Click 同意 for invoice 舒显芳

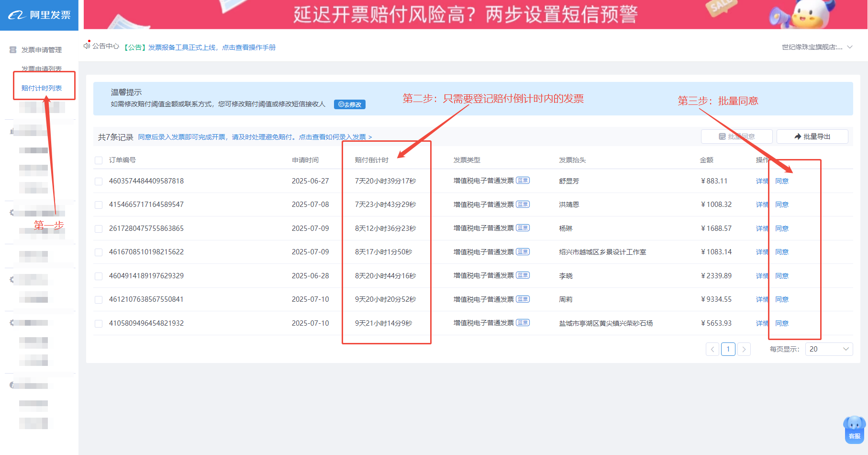782,181
